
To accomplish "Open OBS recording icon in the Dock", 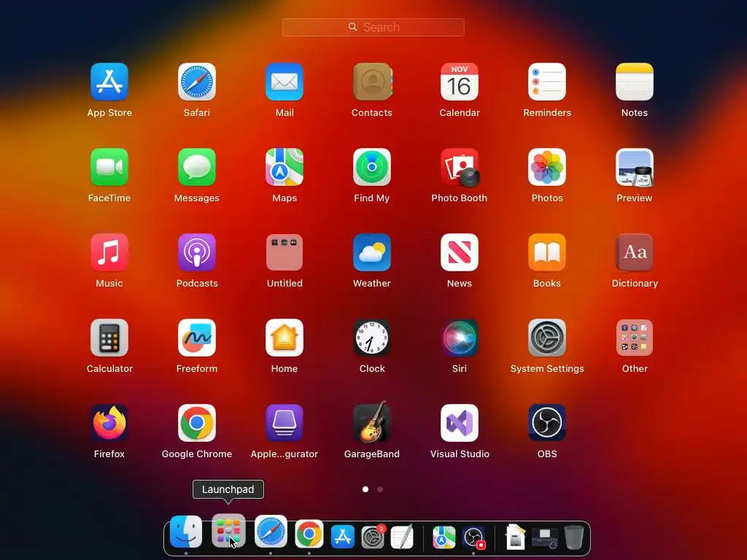I will [473, 537].
